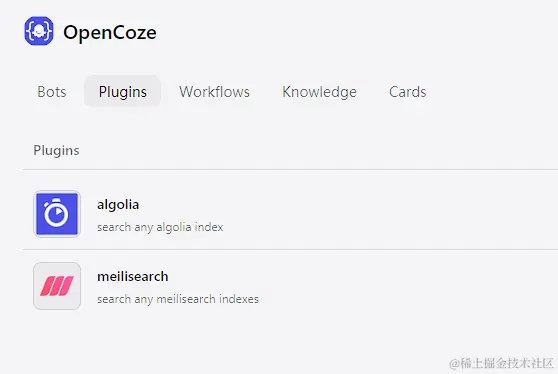Select blank space in the algolia row

[x=391, y=214]
